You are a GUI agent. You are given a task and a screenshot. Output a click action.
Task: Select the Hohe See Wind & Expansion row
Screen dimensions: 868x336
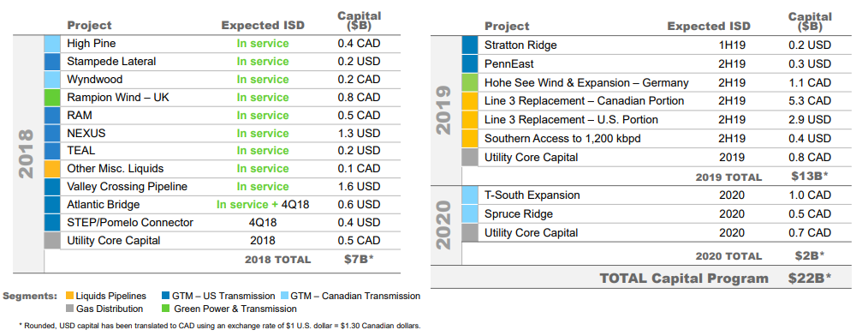(657, 82)
